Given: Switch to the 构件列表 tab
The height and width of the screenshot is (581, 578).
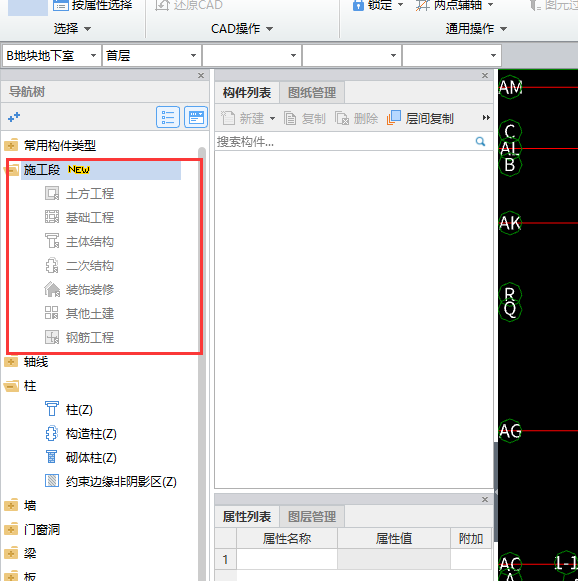Looking at the screenshot, I should 247,93.
